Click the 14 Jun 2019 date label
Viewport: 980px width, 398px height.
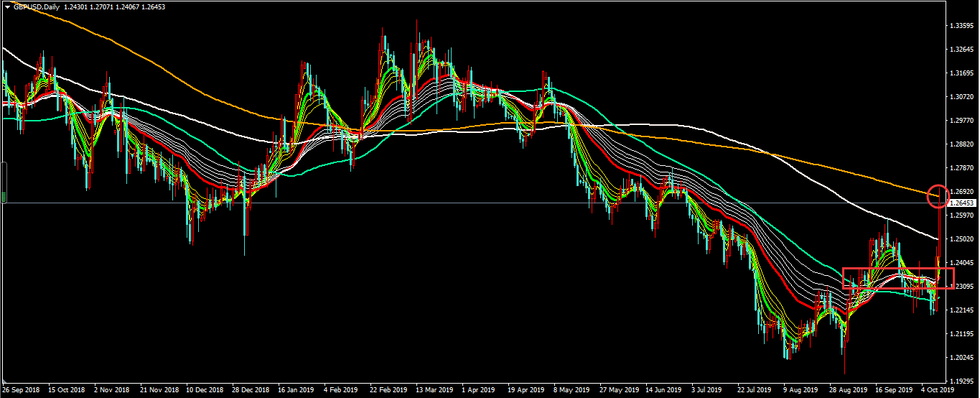pyautogui.click(x=663, y=391)
